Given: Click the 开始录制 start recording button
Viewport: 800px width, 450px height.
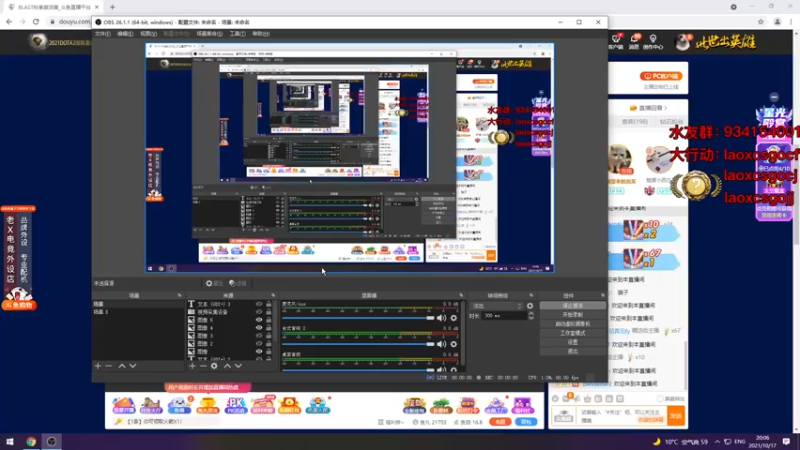Looking at the screenshot, I should (x=572, y=315).
